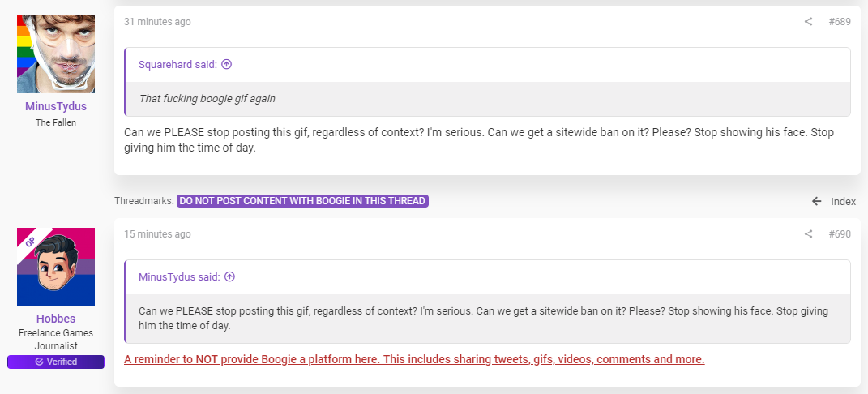
Task: Click the quoted text 'That fucking boogie gif again'
Action: pyautogui.click(x=207, y=99)
